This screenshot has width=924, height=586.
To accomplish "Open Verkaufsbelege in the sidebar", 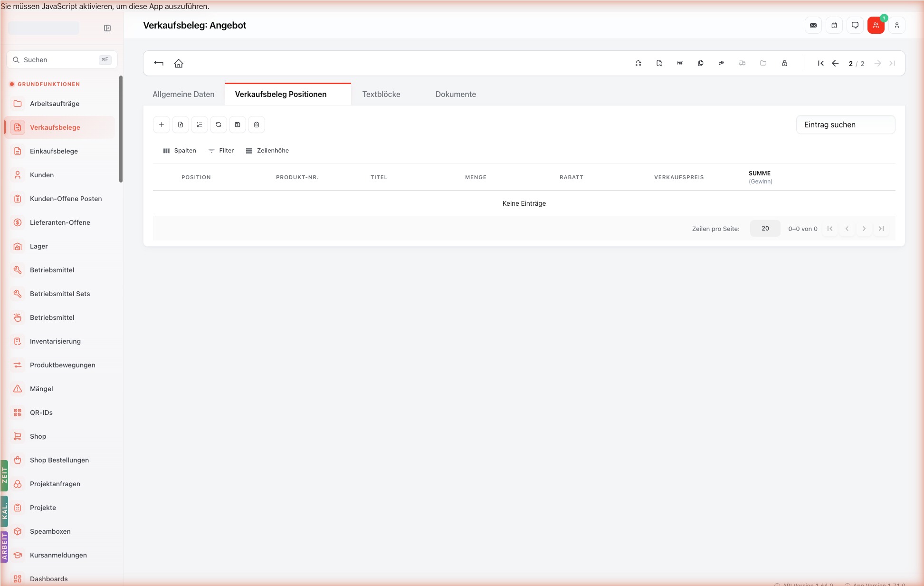I will 59,127.
